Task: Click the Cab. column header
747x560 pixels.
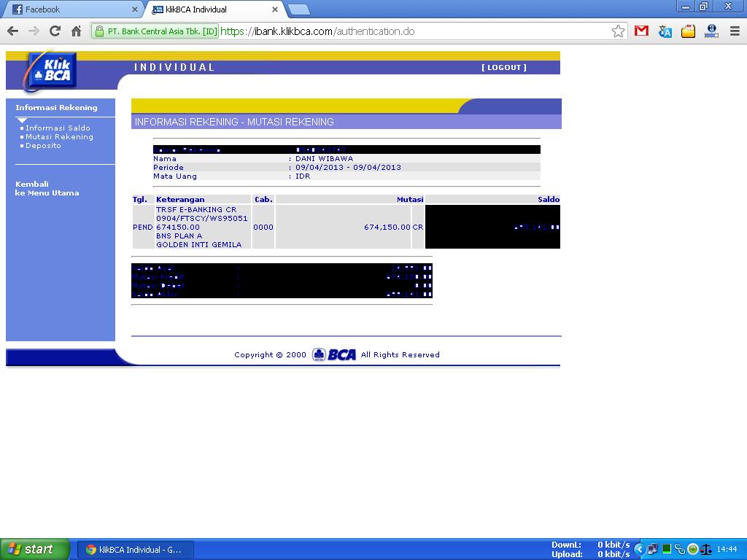Action: pos(263,200)
